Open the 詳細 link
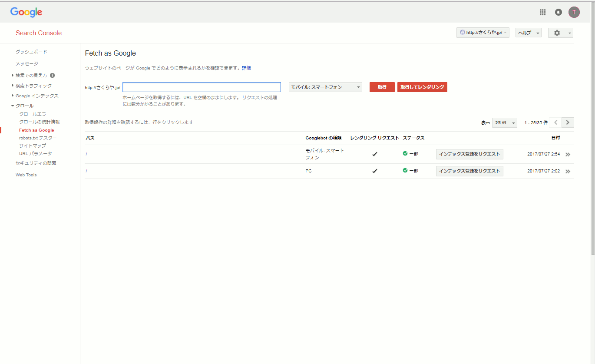The image size is (595, 364). (x=246, y=68)
